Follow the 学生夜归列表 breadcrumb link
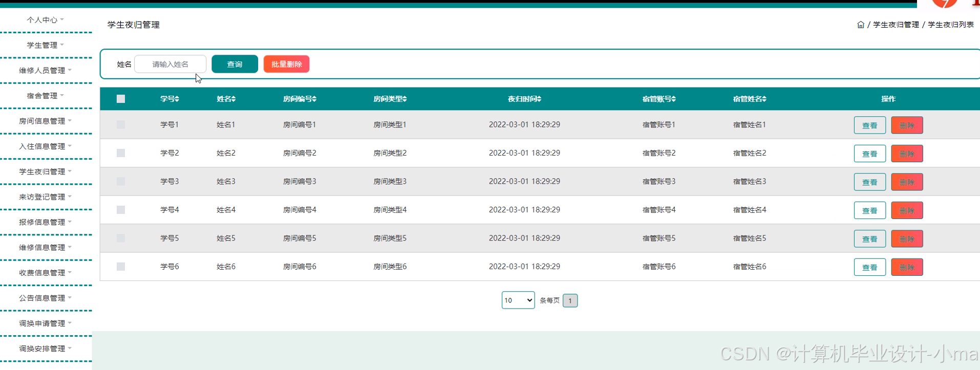 pyautogui.click(x=951, y=25)
